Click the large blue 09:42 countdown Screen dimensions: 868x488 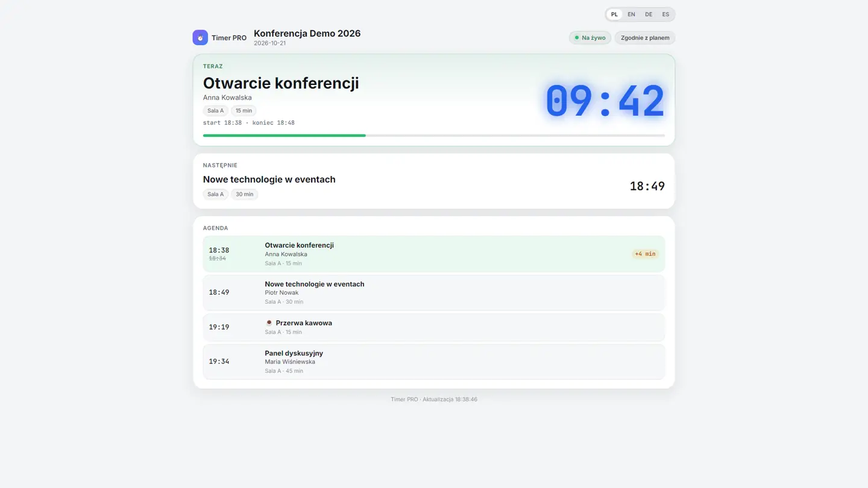coord(605,101)
